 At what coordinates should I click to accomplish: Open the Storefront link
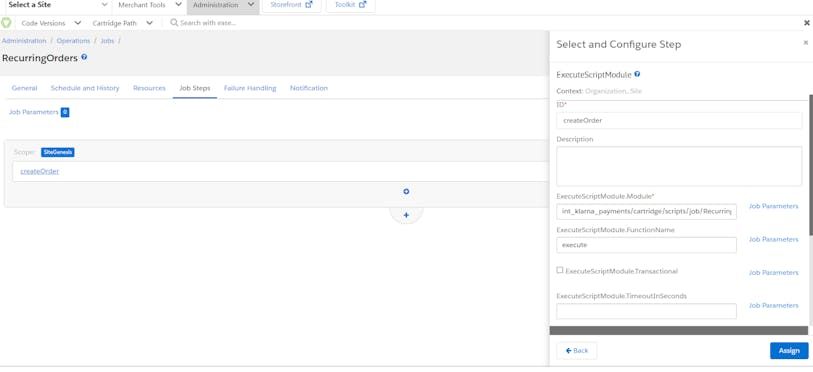click(x=292, y=5)
